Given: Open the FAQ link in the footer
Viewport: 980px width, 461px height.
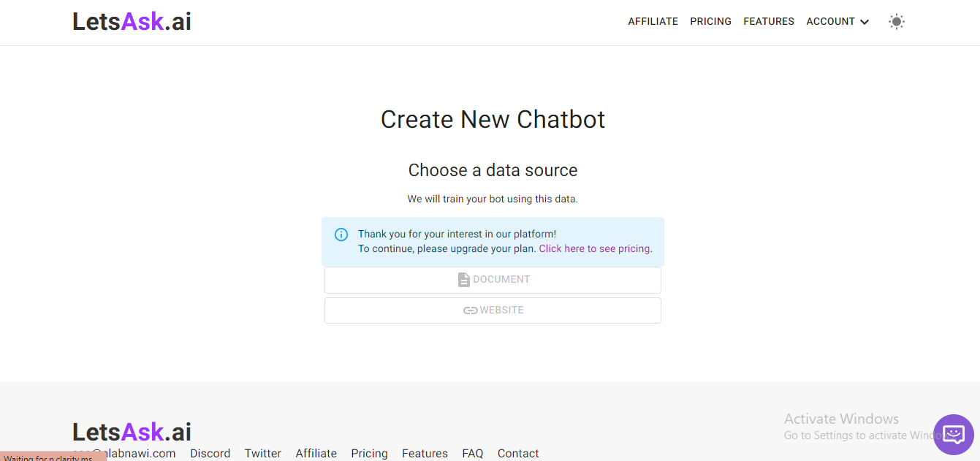Looking at the screenshot, I should [x=472, y=454].
